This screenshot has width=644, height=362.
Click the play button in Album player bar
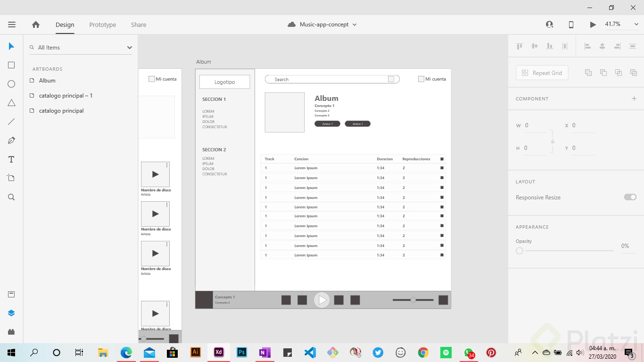click(322, 300)
